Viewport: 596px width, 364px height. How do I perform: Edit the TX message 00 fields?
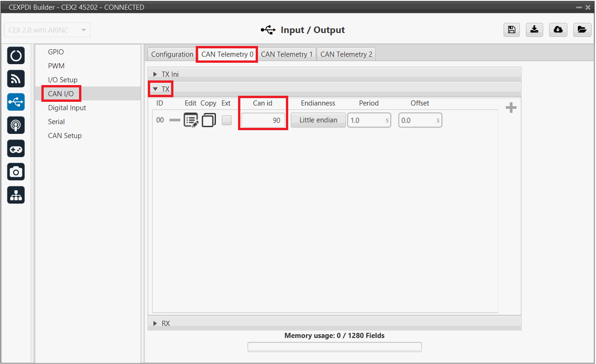click(191, 120)
